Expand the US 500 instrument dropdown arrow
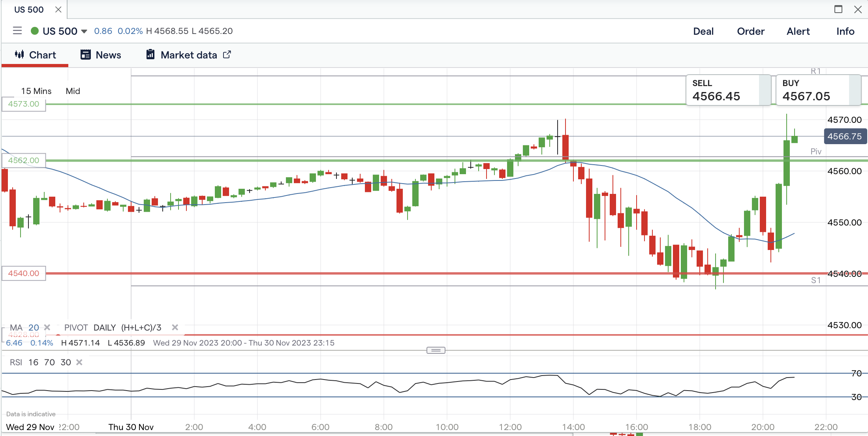Viewport: 868px width, 436px height. point(84,31)
